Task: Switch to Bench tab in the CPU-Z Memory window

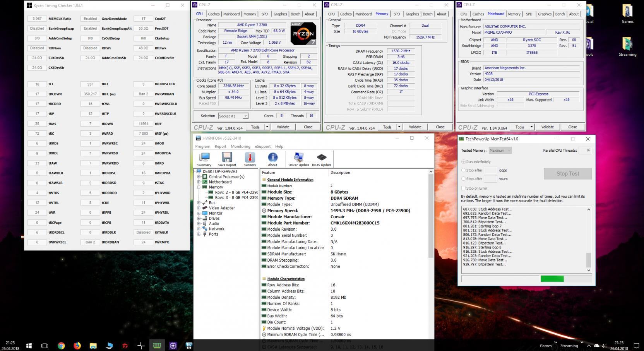Action: [428, 14]
